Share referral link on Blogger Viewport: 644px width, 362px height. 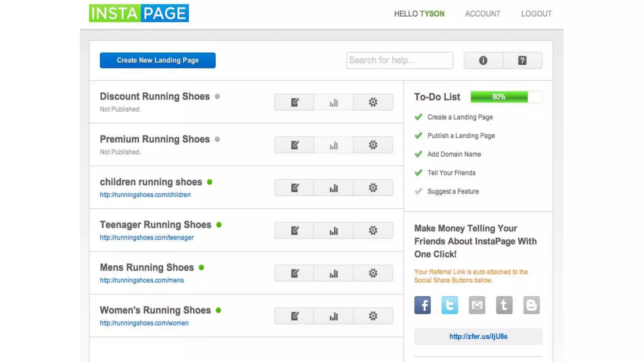point(531,305)
